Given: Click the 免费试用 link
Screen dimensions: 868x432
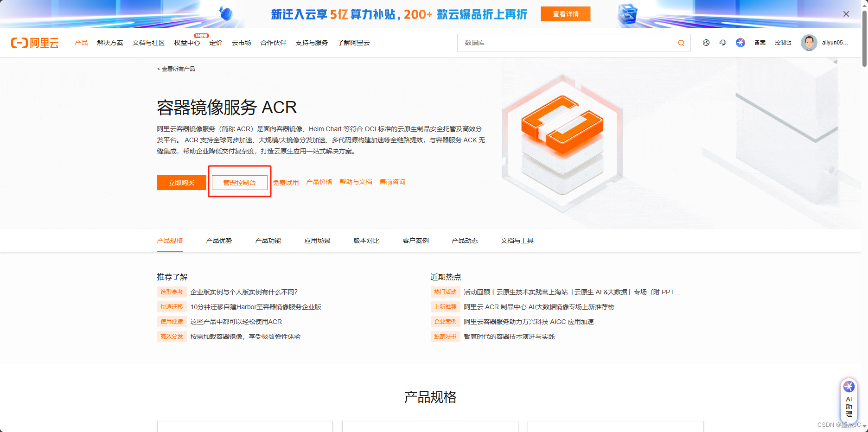Looking at the screenshot, I should [286, 183].
